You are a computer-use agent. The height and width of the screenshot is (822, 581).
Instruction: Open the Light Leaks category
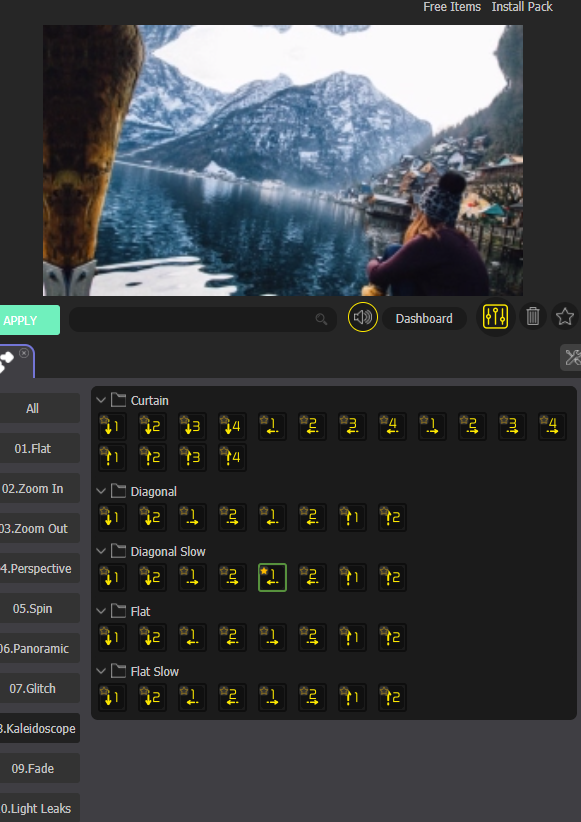(39, 808)
